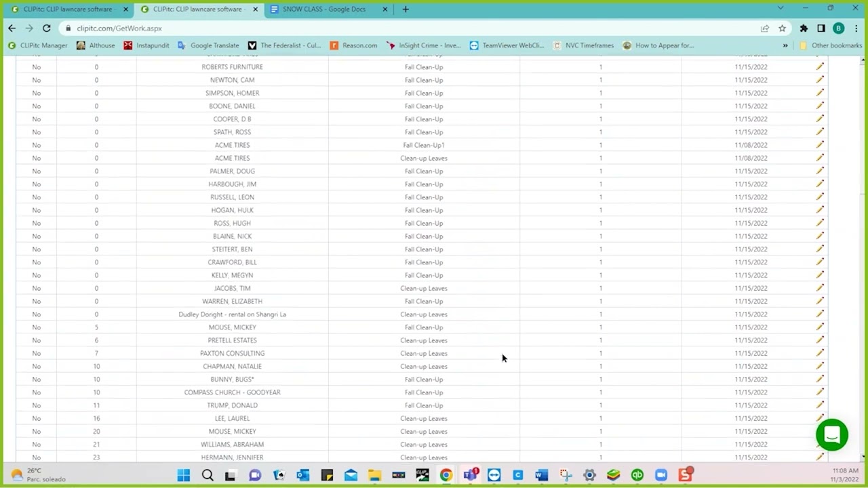Viewport: 868px width, 488px height.
Task: Open the browser Extensions puzzle icon
Action: (x=804, y=28)
